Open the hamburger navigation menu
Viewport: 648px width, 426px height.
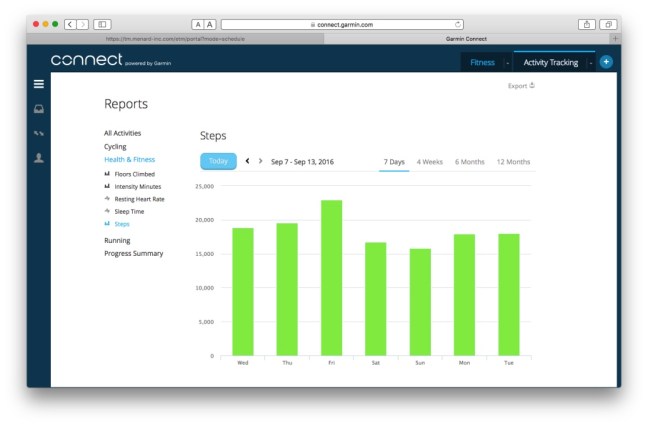[x=38, y=85]
